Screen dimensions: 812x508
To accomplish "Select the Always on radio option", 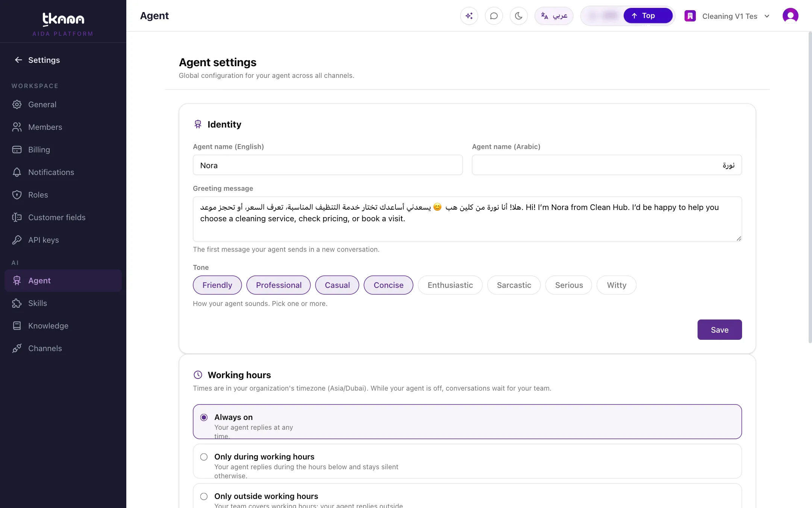I will coord(204,417).
